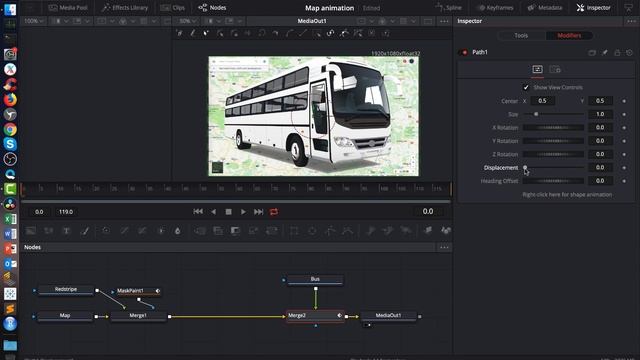Screen dimensions: 640x360
Task: Open Firefox from the dock
Action: coord(10,99)
